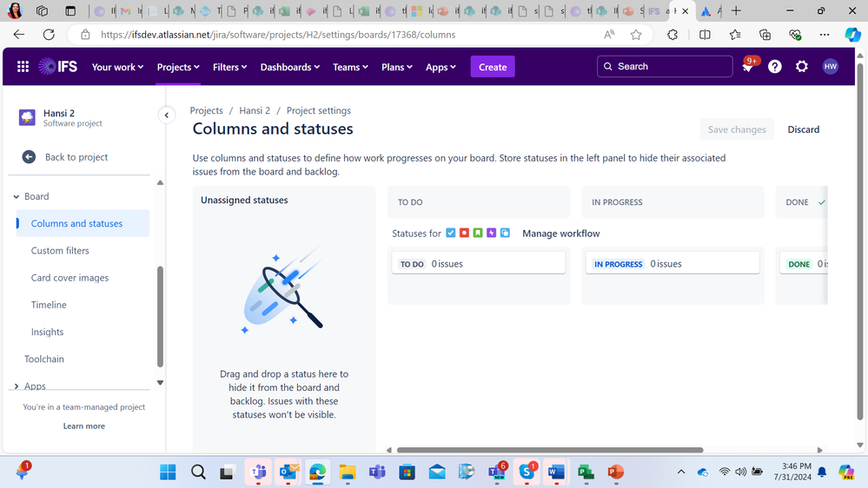Click the Hansi 2 project avatar

(x=27, y=117)
